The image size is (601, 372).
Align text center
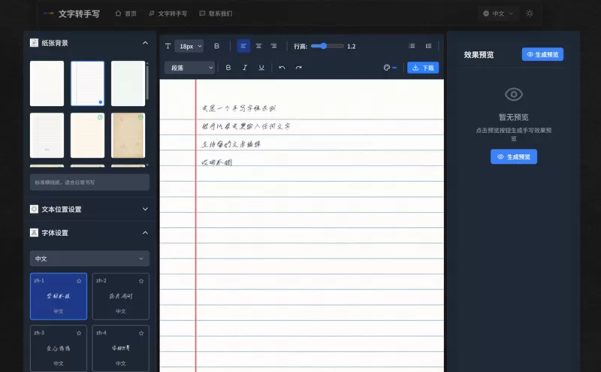(x=259, y=46)
